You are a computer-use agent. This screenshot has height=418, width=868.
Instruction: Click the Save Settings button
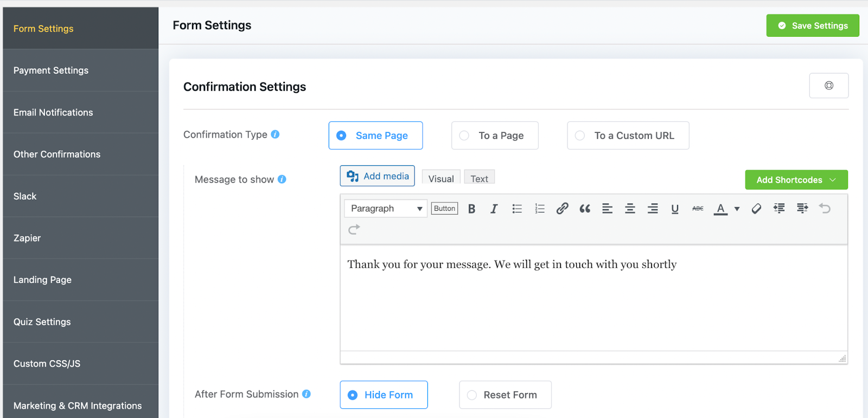[x=812, y=25]
